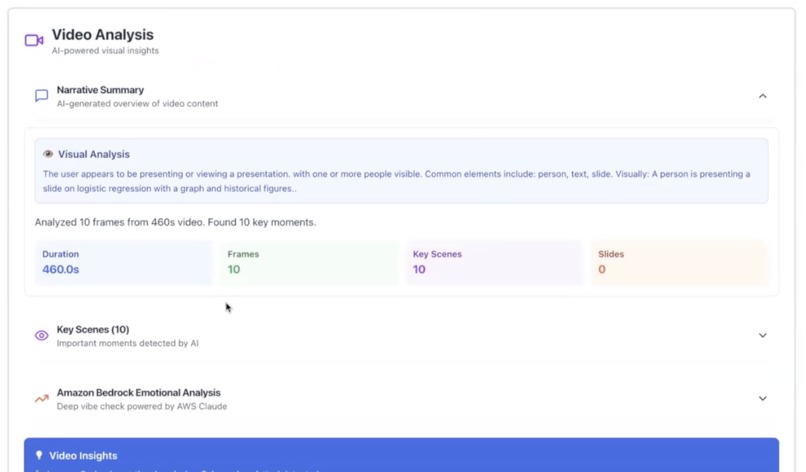Click the video camera icon beside Video Analysis
This screenshot has height=472, width=806.
(34, 40)
